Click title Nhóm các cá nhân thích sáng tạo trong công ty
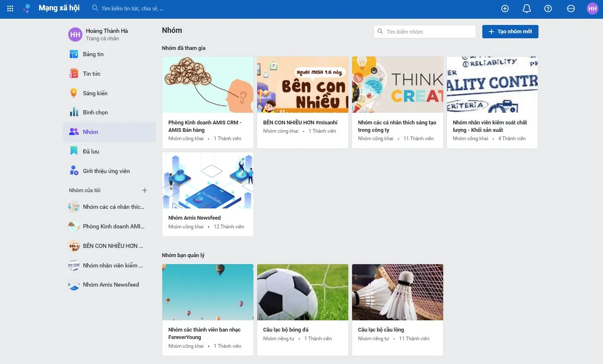603x364 pixels. (397, 126)
